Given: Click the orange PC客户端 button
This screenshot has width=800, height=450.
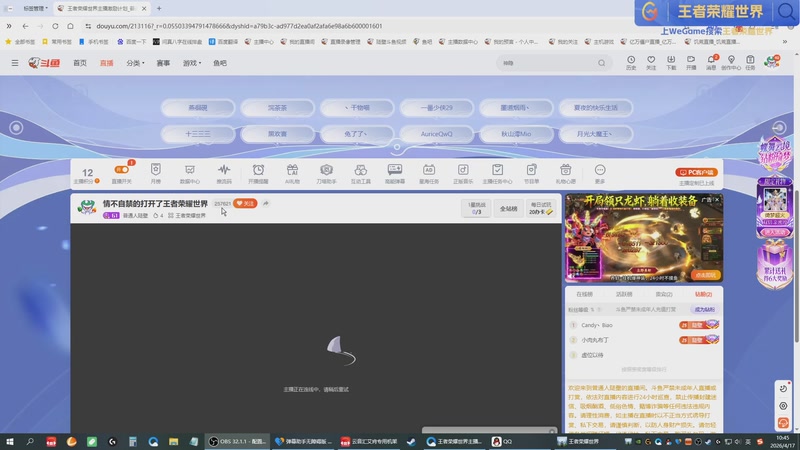Looking at the screenshot, I should (x=696, y=172).
